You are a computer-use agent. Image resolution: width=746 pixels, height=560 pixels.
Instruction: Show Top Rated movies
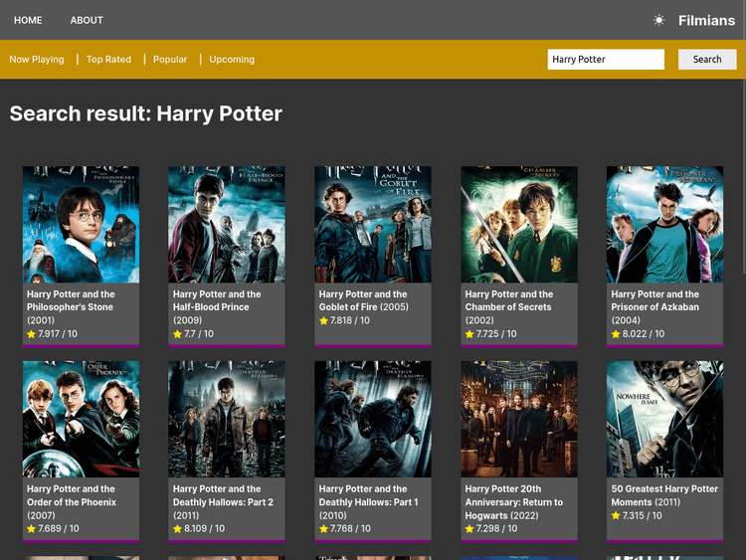coord(108,60)
